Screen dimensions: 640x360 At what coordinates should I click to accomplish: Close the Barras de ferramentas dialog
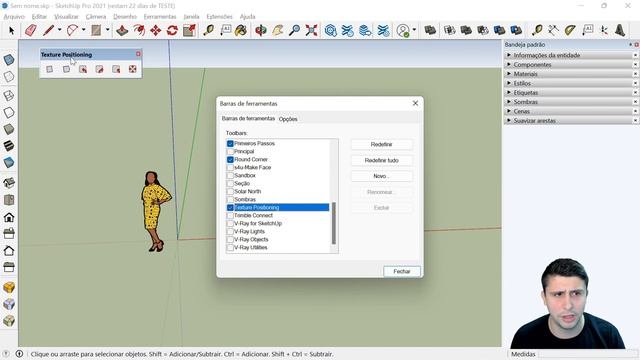click(415, 103)
